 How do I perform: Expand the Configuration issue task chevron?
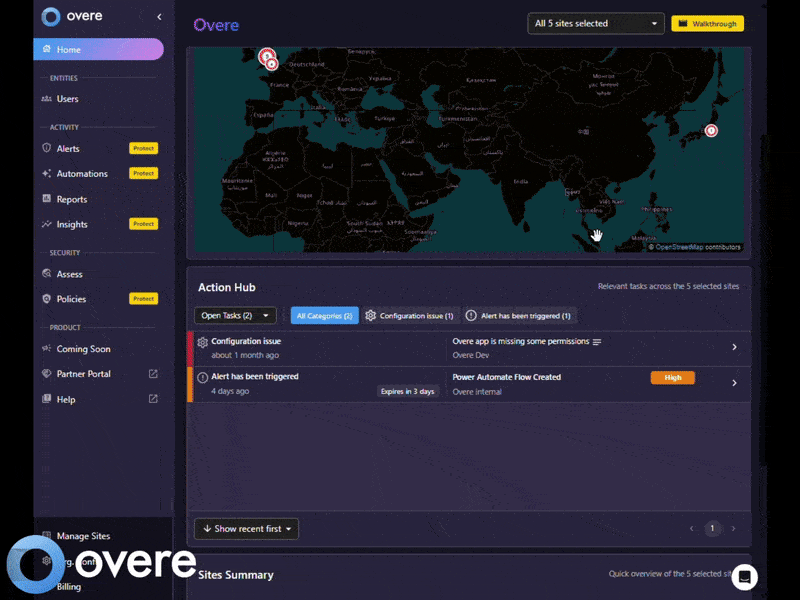click(734, 347)
